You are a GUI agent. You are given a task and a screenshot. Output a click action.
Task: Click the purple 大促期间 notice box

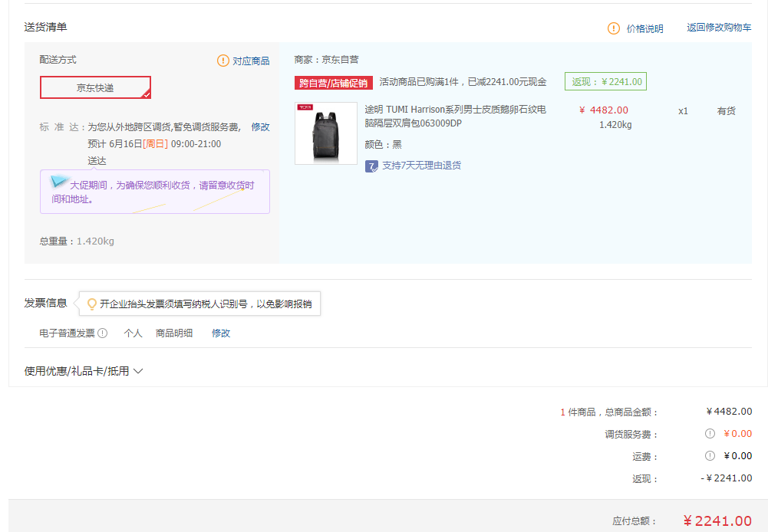coord(155,192)
